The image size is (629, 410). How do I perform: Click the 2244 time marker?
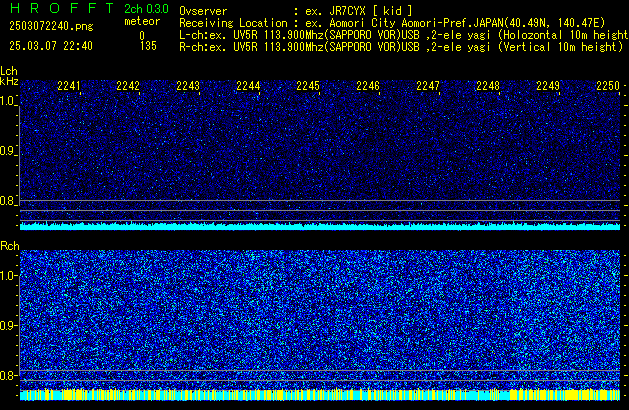tap(248, 86)
